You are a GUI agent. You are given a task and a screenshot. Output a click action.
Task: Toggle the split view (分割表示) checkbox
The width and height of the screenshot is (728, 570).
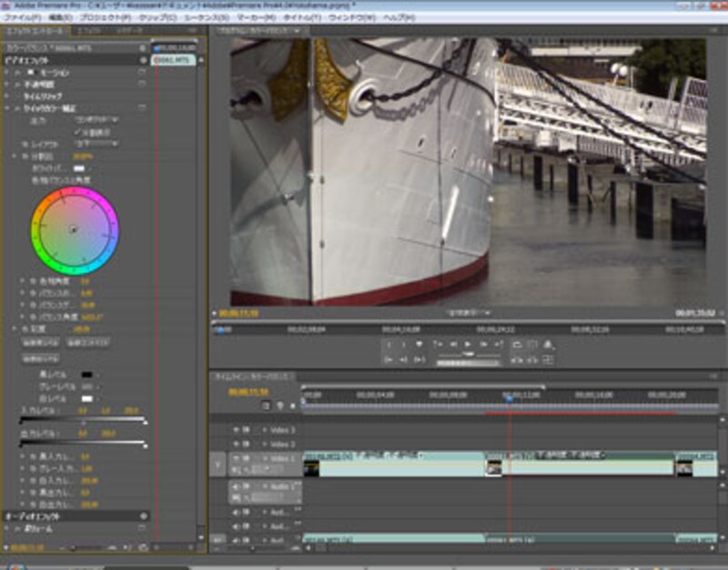[77, 131]
